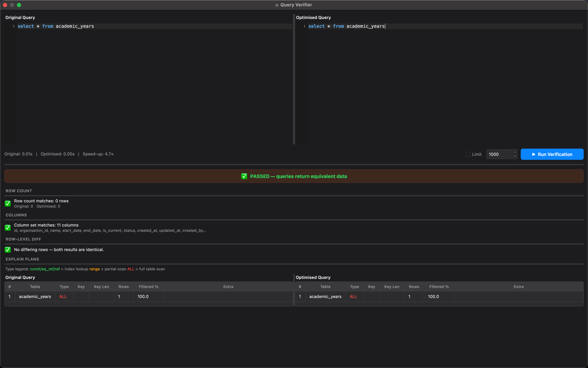Click academic_years cell in Optimised Query plan table

[325, 297]
